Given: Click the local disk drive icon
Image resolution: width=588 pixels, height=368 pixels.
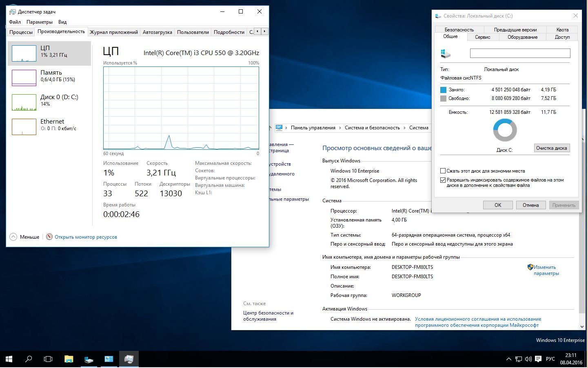Looking at the screenshot, I should point(445,53).
